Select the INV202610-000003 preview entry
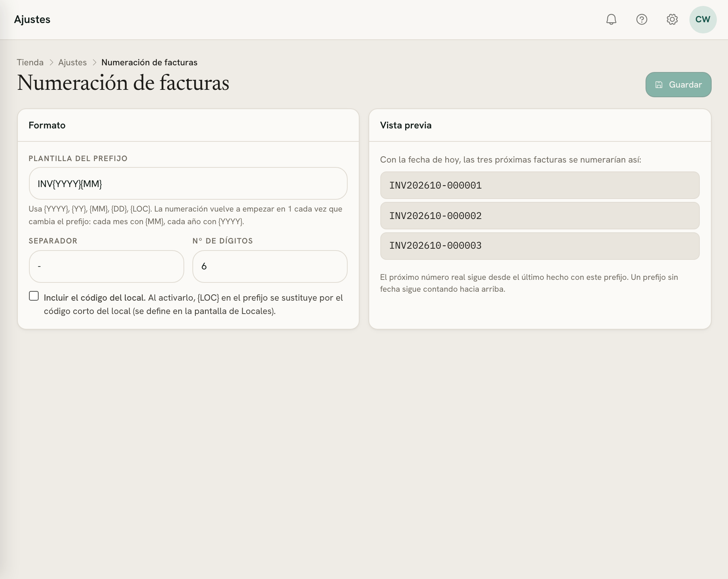Viewport: 728px width, 579px height. pos(540,246)
